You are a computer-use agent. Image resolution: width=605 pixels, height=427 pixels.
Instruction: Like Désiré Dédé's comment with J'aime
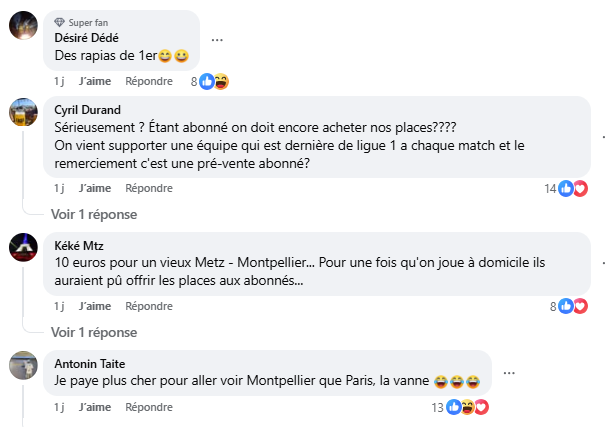click(x=95, y=82)
